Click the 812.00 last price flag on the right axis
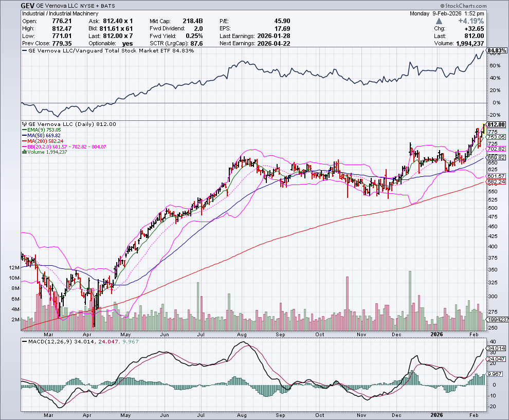The width and height of the screenshot is (509, 420). tap(496, 124)
